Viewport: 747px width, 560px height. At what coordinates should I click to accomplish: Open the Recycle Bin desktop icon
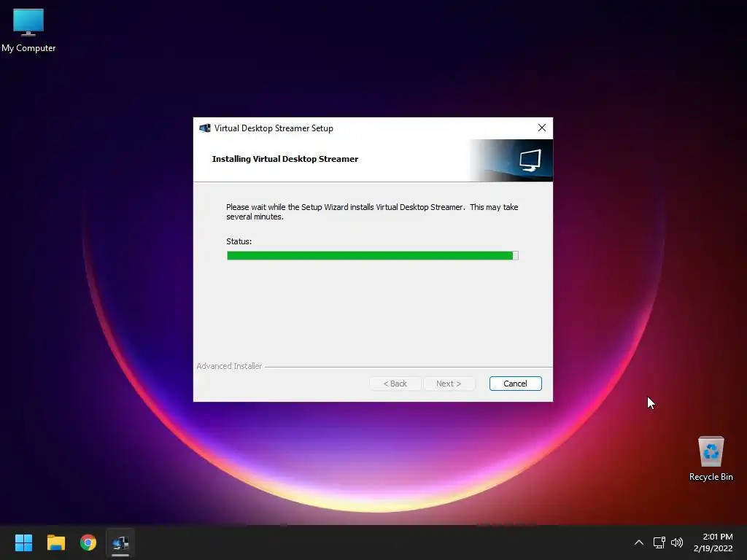tap(711, 459)
